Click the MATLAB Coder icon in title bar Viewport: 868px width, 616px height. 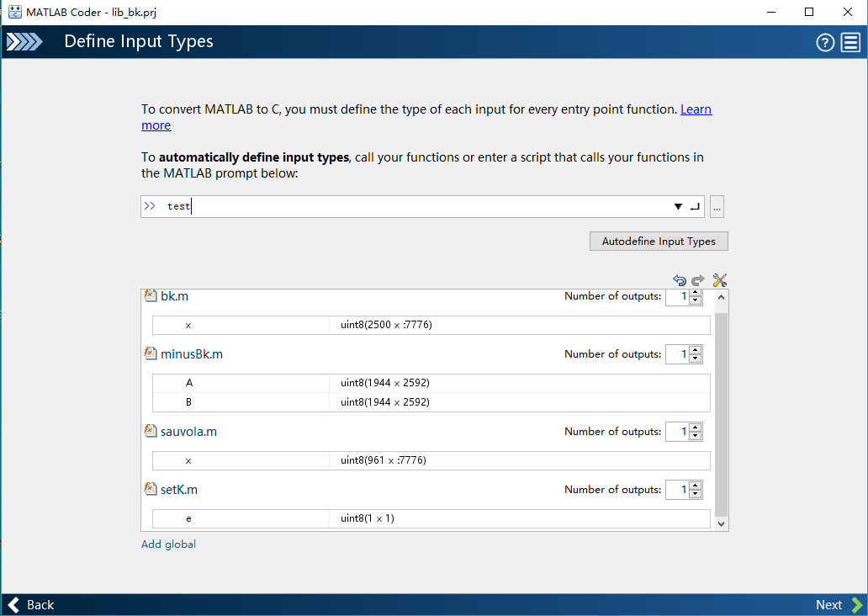coord(13,12)
